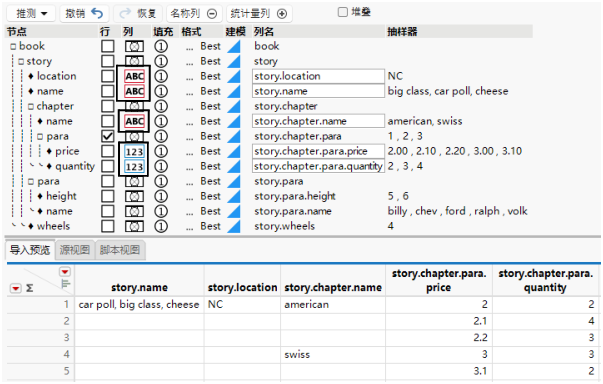
Task: Check the row checkbox for location
Action: 108,76
